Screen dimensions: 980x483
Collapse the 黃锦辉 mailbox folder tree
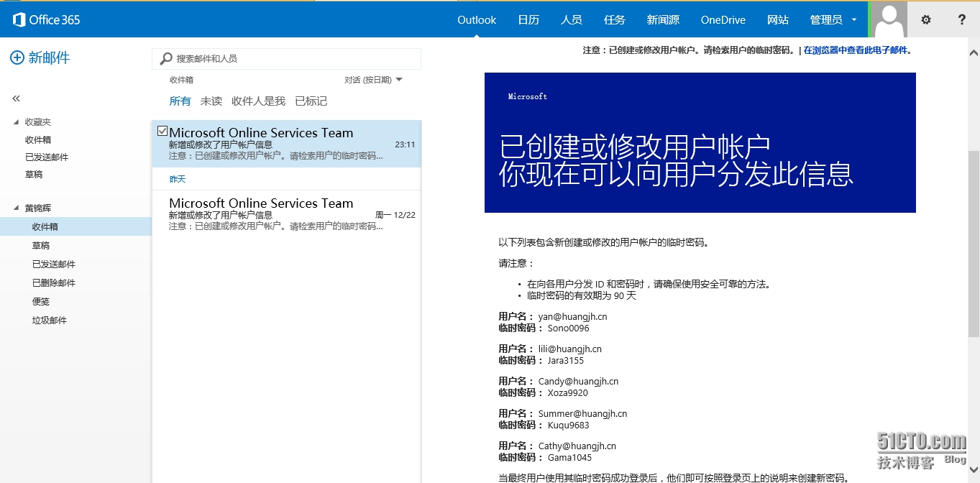(x=17, y=208)
